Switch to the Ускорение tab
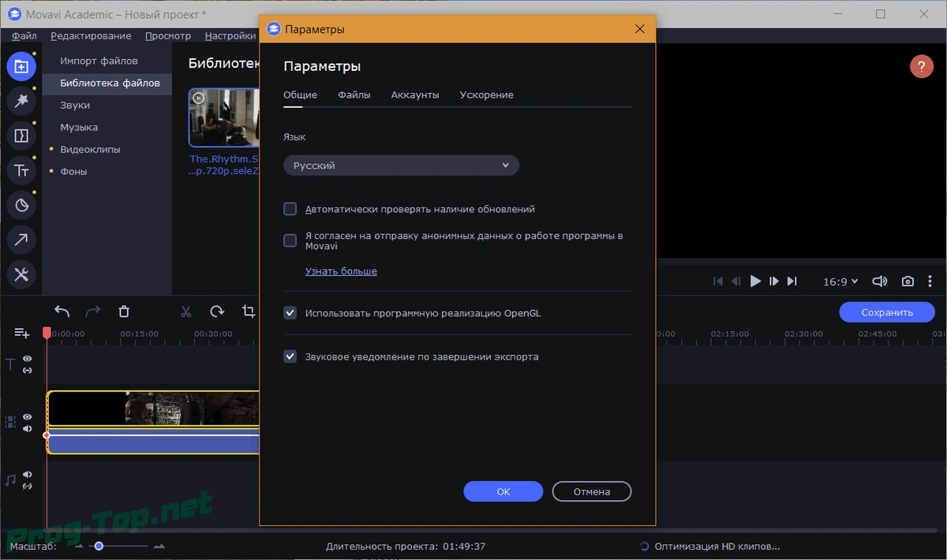This screenshot has height=560, width=947. tap(487, 95)
